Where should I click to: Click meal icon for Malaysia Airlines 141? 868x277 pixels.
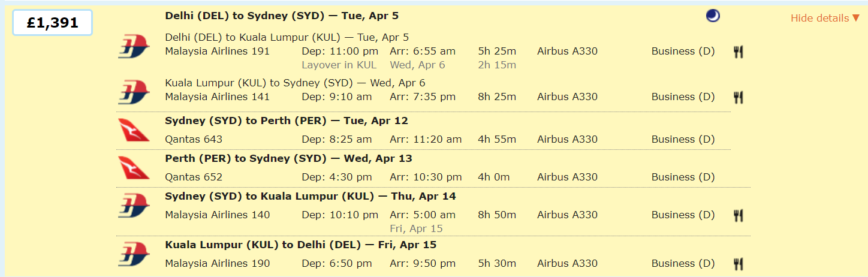[x=739, y=97]
